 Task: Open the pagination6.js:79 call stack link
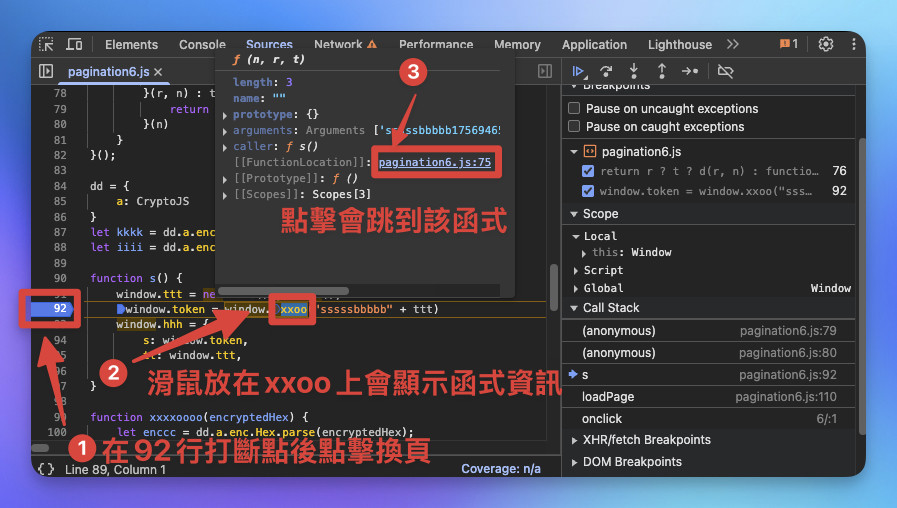[x=788, y=331]
